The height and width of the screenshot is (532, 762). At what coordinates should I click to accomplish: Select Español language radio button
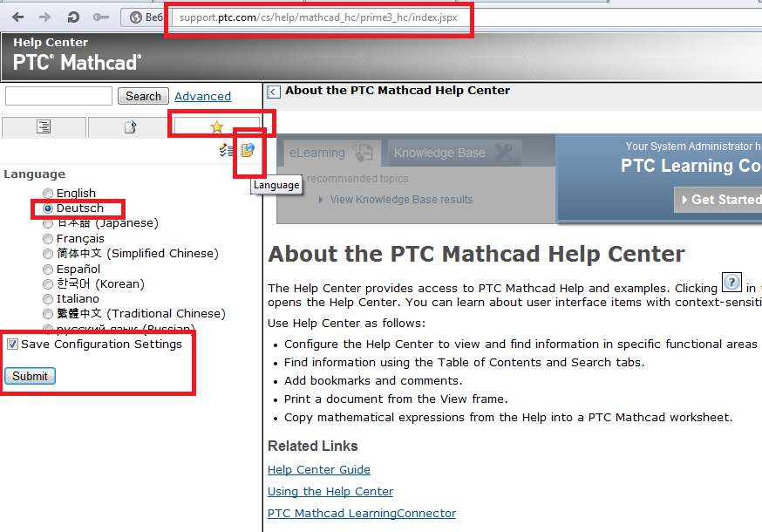48,269
